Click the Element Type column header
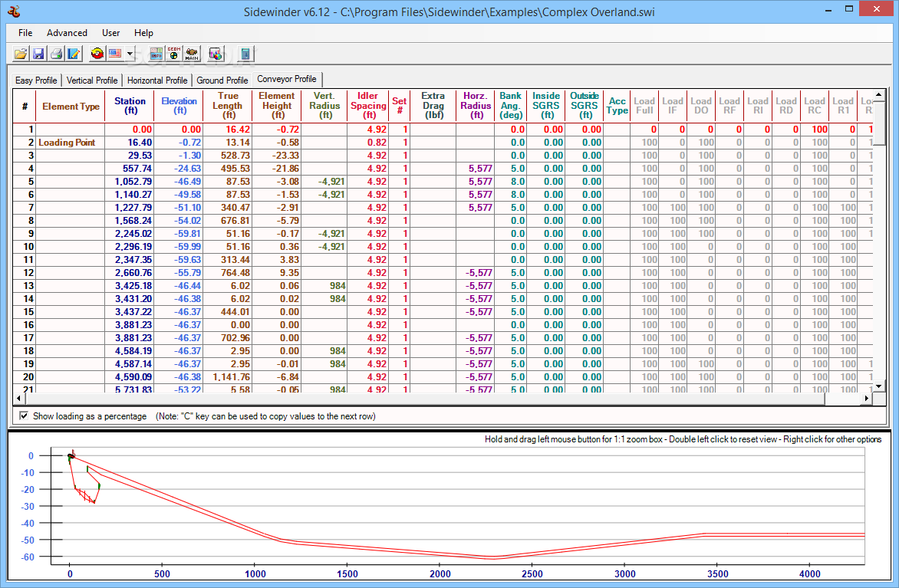 click(71, 106)
